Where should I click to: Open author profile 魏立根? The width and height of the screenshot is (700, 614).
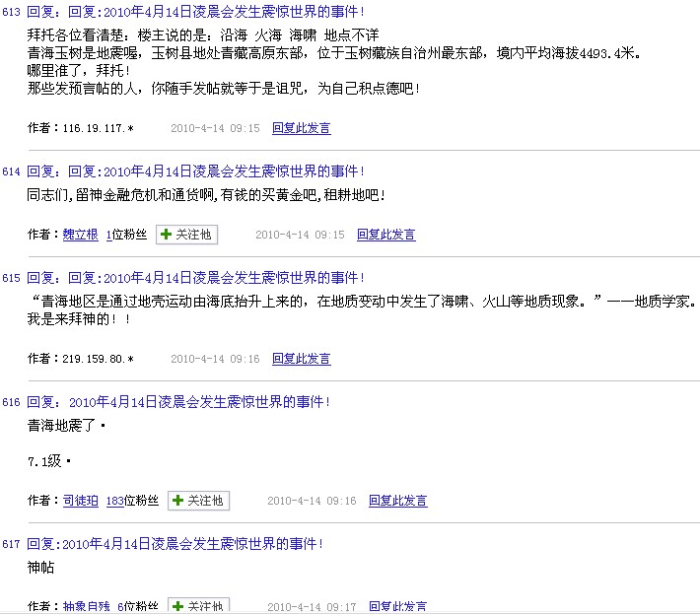click(80, 235)
